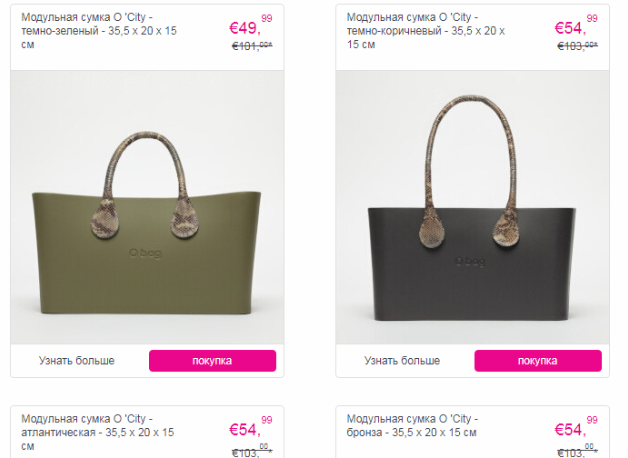The width and height of the screenshot is (628, 458).
Task: Click the €49,99 sale price
Action: pyautogui.click(x=251, y=26)
